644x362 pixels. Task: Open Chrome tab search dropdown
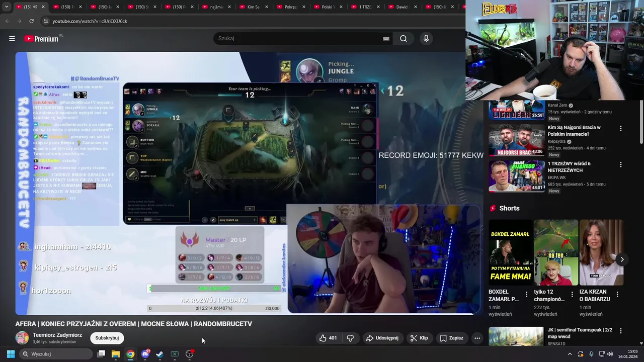[7, 7]
